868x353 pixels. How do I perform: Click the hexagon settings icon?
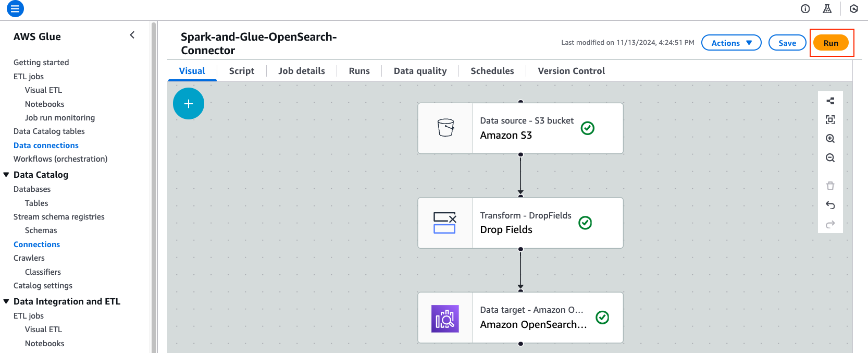pos(853,9)
